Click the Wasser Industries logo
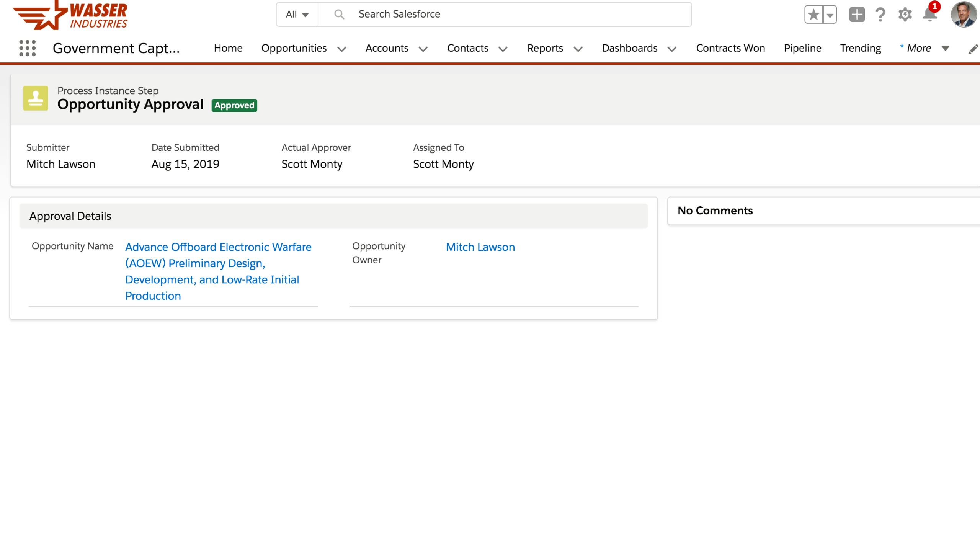This screenshot has width=980, height=549. click(70, 15)
